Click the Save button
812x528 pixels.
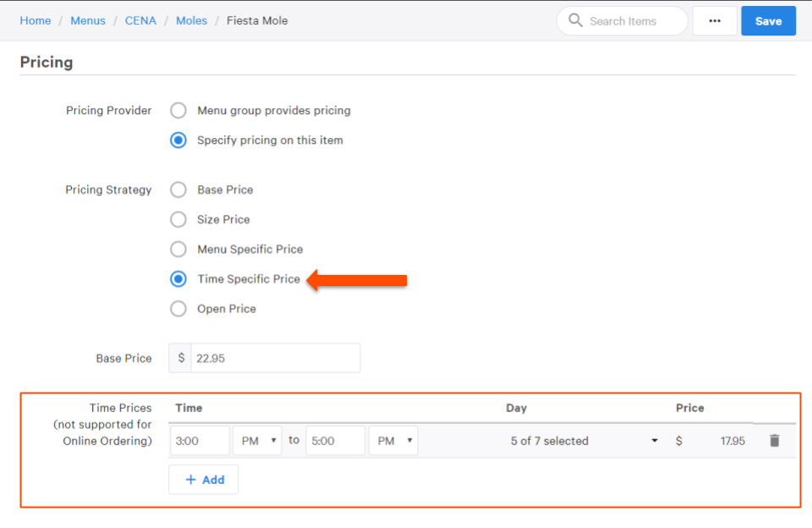[x=768, y=20]
